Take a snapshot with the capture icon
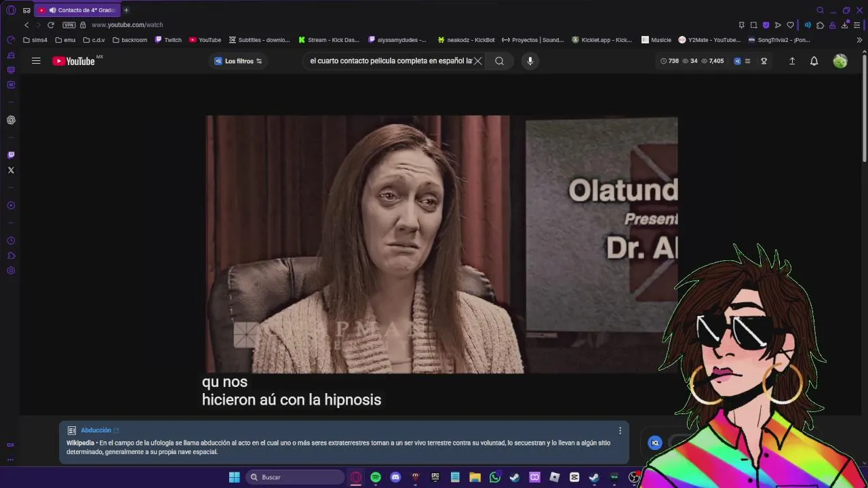The image size is (868, 488). coord(753,25)
